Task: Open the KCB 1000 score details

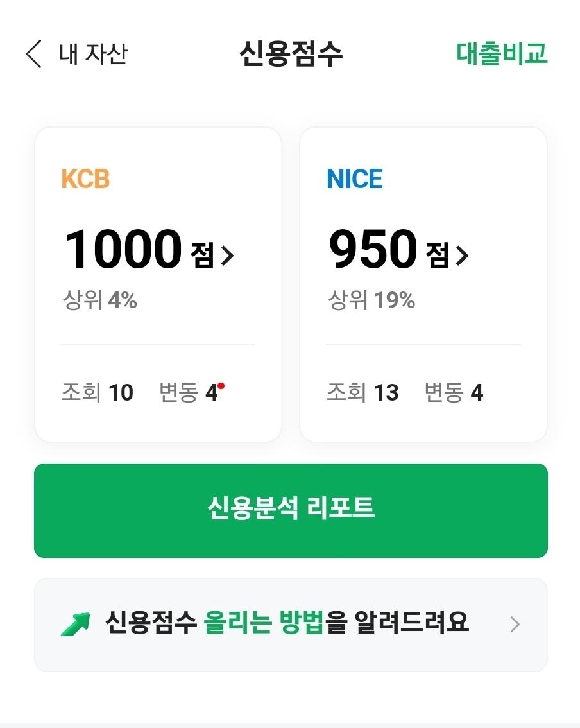Action: (x=123, y=249)
